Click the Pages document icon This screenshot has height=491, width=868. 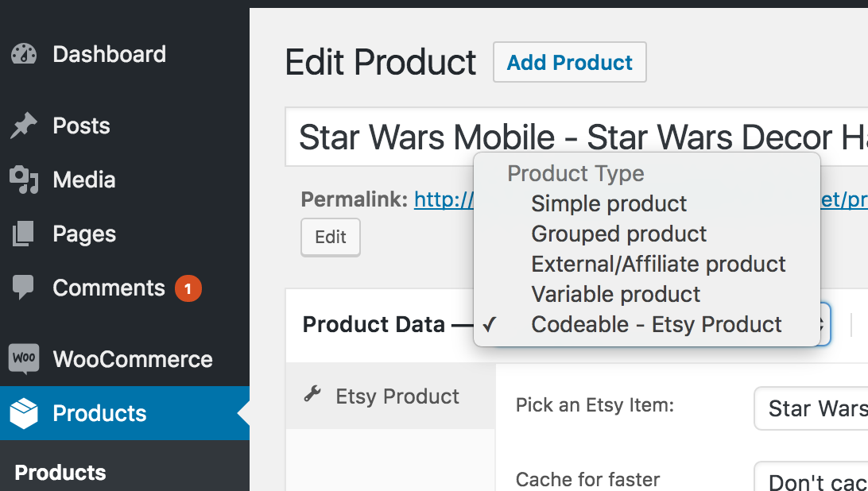(x=24, y=234)
